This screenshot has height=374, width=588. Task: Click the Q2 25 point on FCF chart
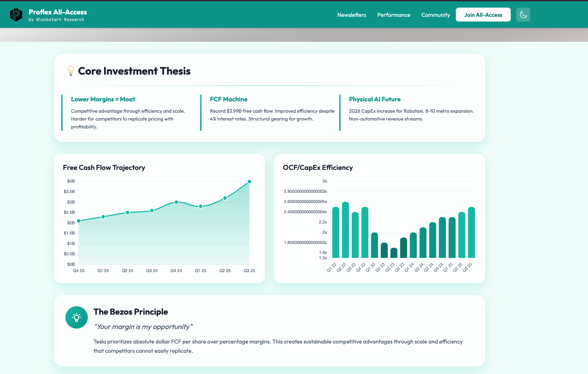225,198
